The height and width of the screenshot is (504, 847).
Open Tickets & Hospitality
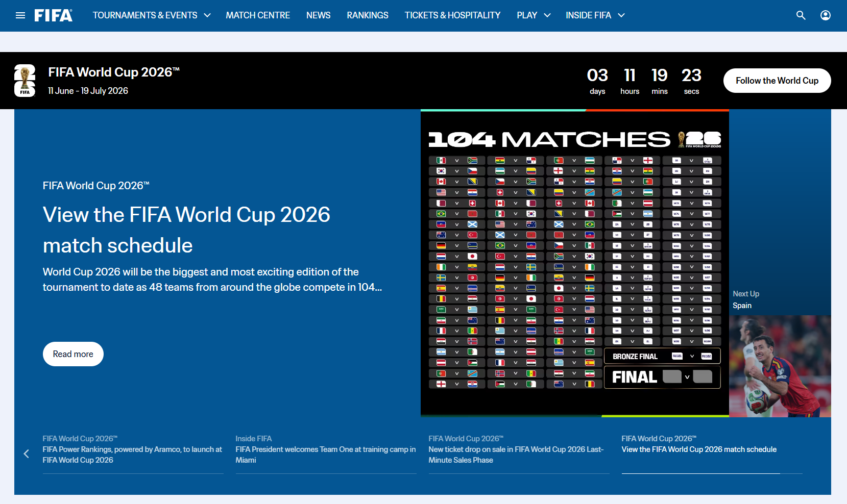[x=452, y=15]
